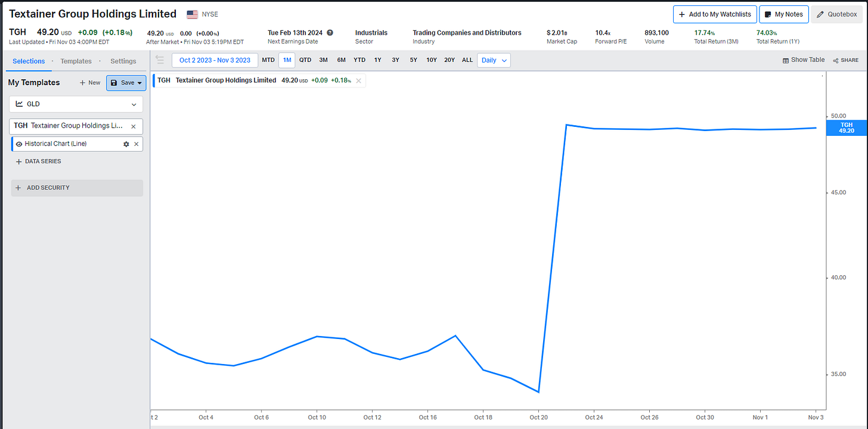The image size is (868, 429).
Task: Click the 10.4x Forward P/E value
Action: click(603, 33)
